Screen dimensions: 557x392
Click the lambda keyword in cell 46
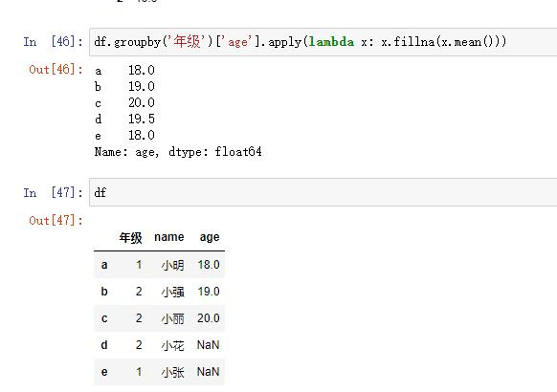click(x=331, y=42)
